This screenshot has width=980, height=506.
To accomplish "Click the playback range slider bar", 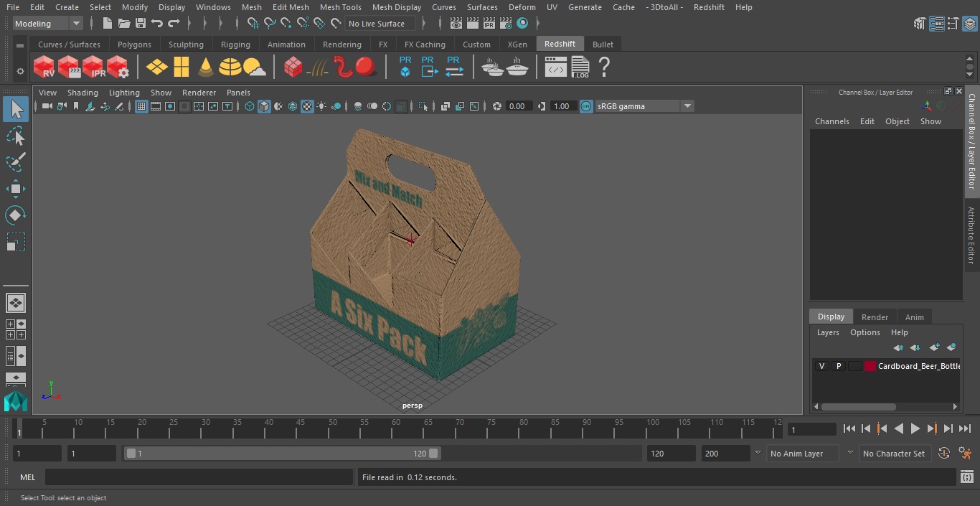I will point(282,454).
